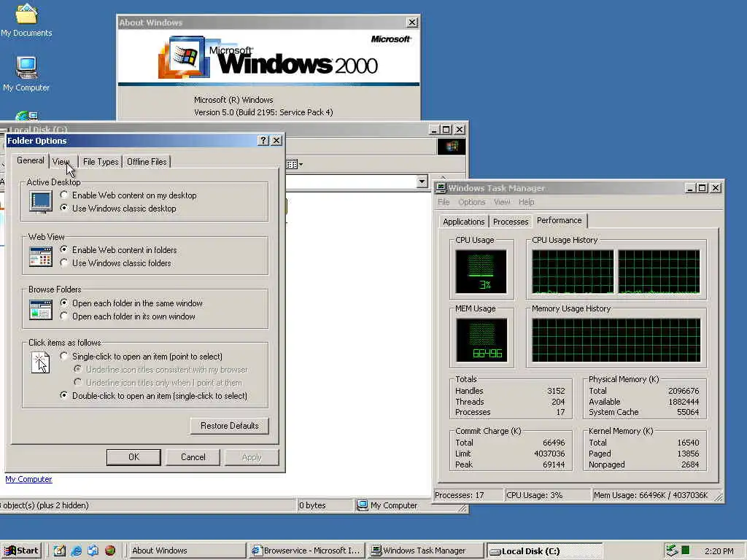Screen dimensions: 747x560
Task: Click the Memory Usage History graph
Action: pyautogui.click(x=616, y=340)
